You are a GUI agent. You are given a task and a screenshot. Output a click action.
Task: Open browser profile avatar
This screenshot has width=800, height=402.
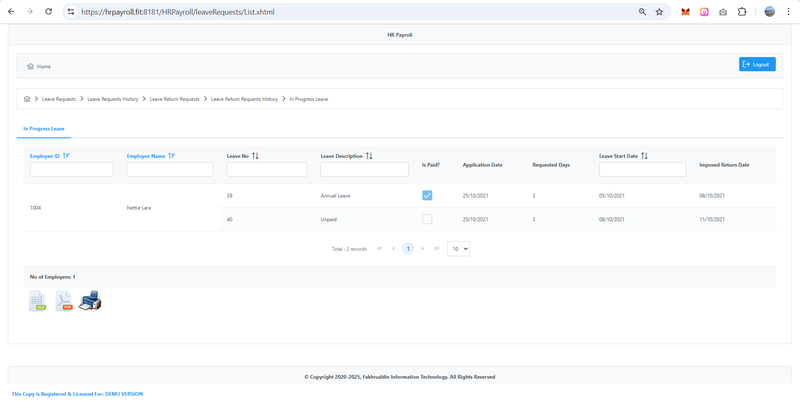(x=769, y=12)
